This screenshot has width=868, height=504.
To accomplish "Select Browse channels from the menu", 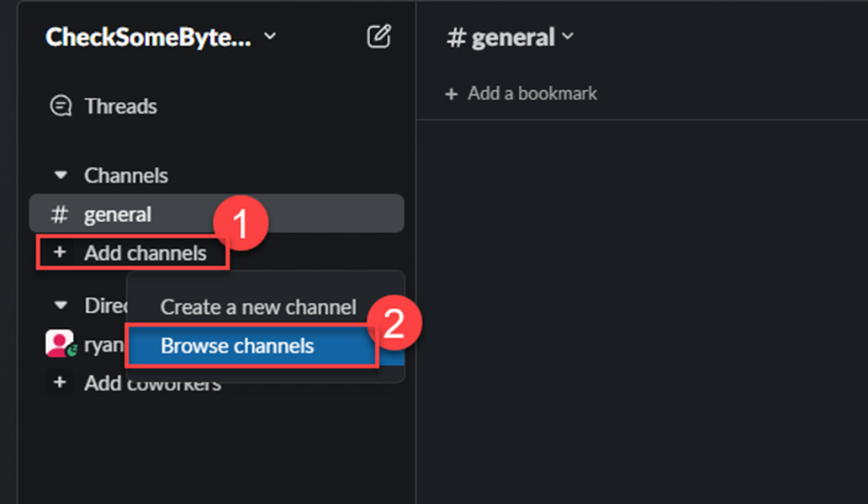I will 237,346.
